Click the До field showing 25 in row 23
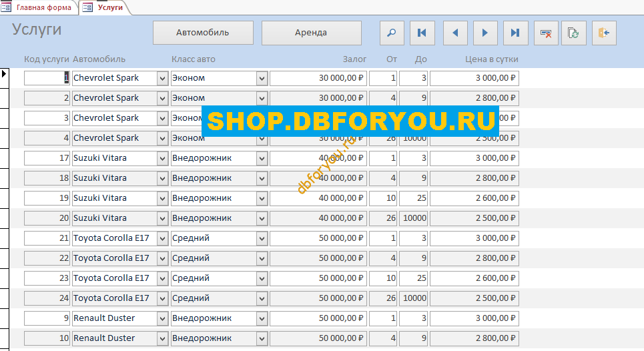Screen dimensions: 644x351 point(414,278)
